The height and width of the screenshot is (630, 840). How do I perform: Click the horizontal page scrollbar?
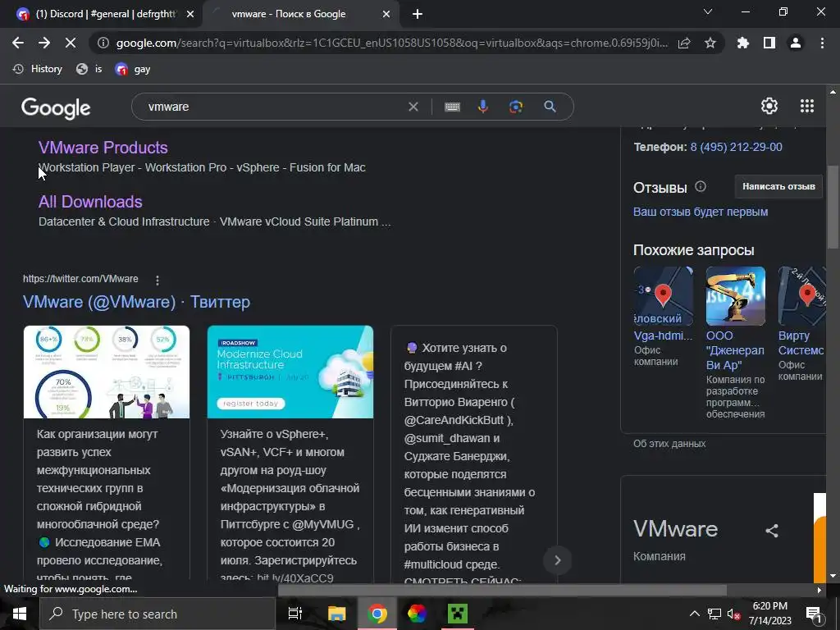tap(502, 590)
